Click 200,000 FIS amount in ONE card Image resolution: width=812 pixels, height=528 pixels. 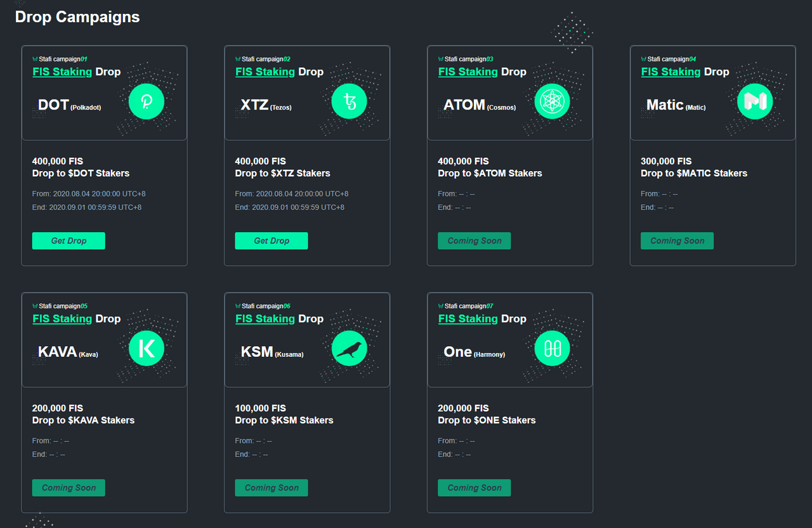pos(464,408)
